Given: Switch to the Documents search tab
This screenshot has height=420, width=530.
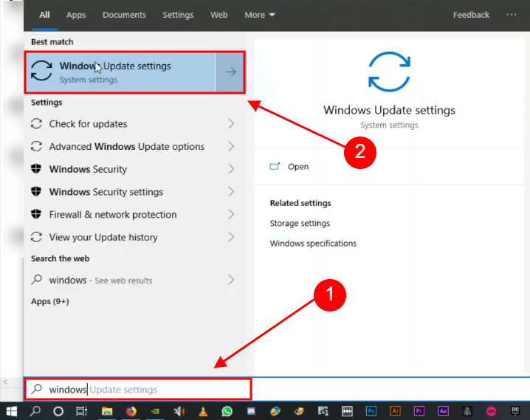Looking at the screenshot, I should (x=124, y=15).
